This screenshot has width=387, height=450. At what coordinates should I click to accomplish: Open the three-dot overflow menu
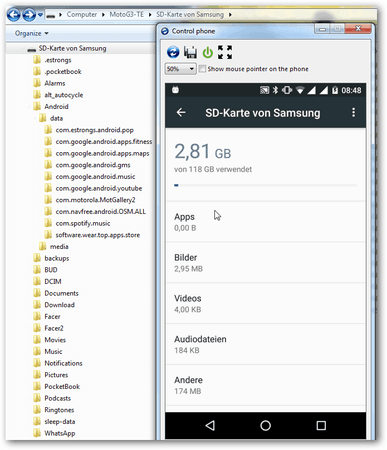point(353,112)
